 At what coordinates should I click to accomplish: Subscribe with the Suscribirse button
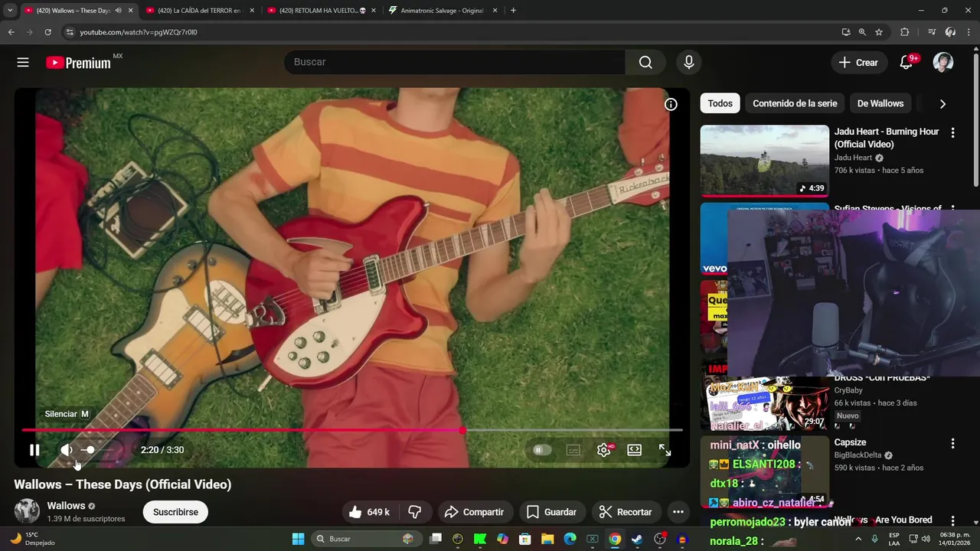[175, 512]
